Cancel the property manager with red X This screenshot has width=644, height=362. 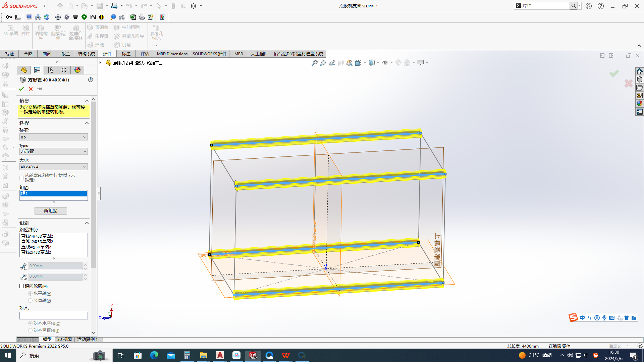coord(31,89)
